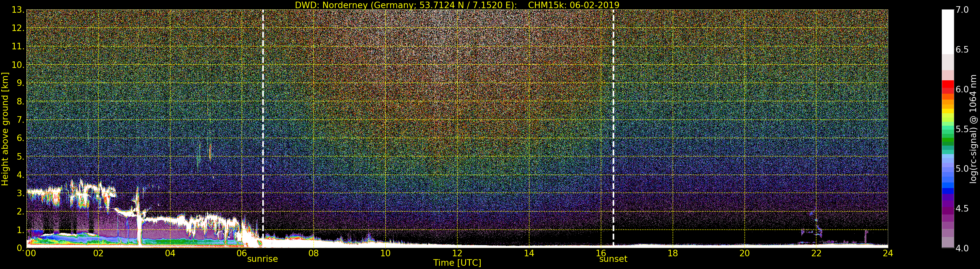Click the colorbar tick label 6.5
This screenshot has height=269, width=980.
click(962, 50)
